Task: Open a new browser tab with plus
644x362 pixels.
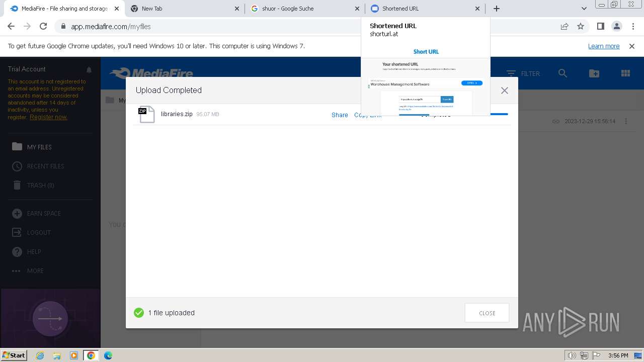Action: (x=497, y=9)
